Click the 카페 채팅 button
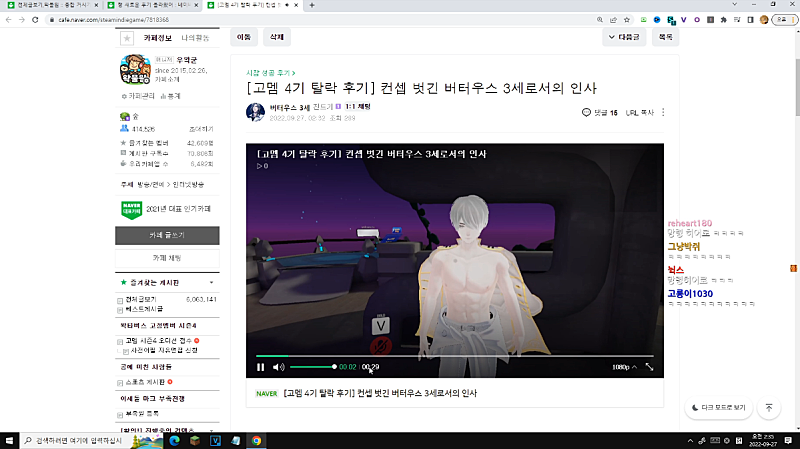The height and width of the screenshot is (449, 800). pos(167,258)
